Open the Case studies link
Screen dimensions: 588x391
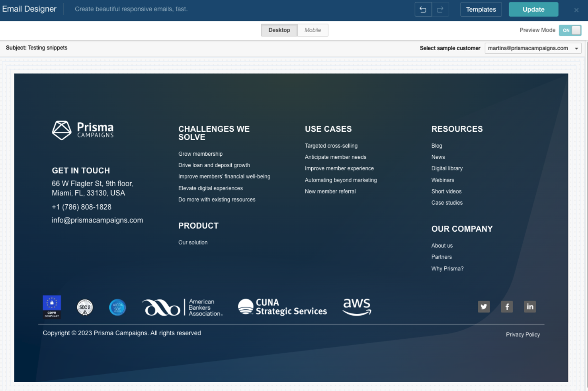pyautogui.click(x=447, y=203)
